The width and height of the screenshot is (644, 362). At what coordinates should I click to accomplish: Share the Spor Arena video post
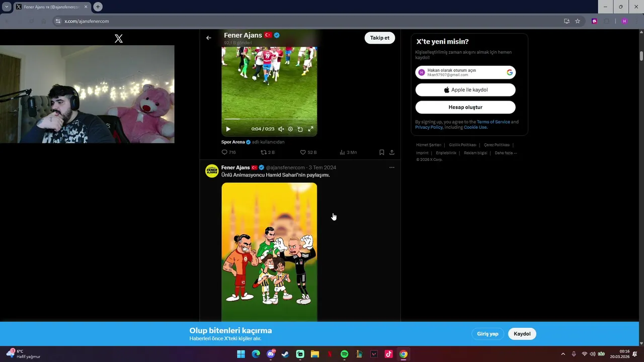tap(392, 152)
